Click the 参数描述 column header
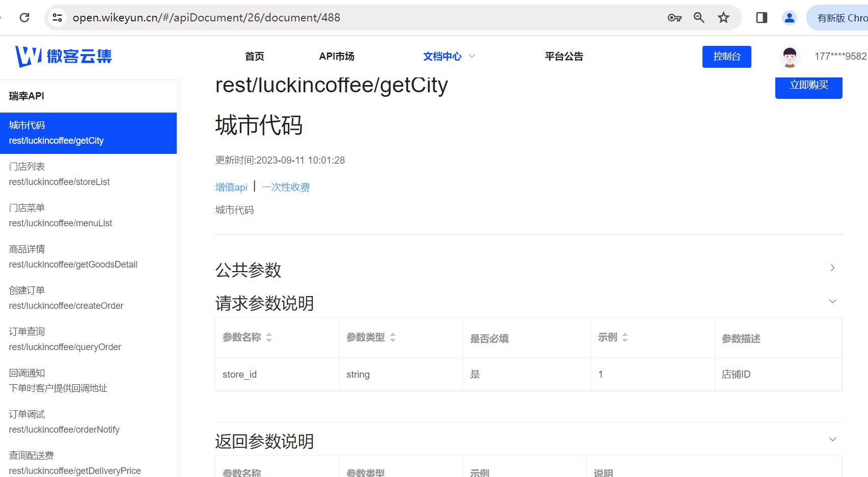This screenshot has height=477, width=868. point(778,338)
